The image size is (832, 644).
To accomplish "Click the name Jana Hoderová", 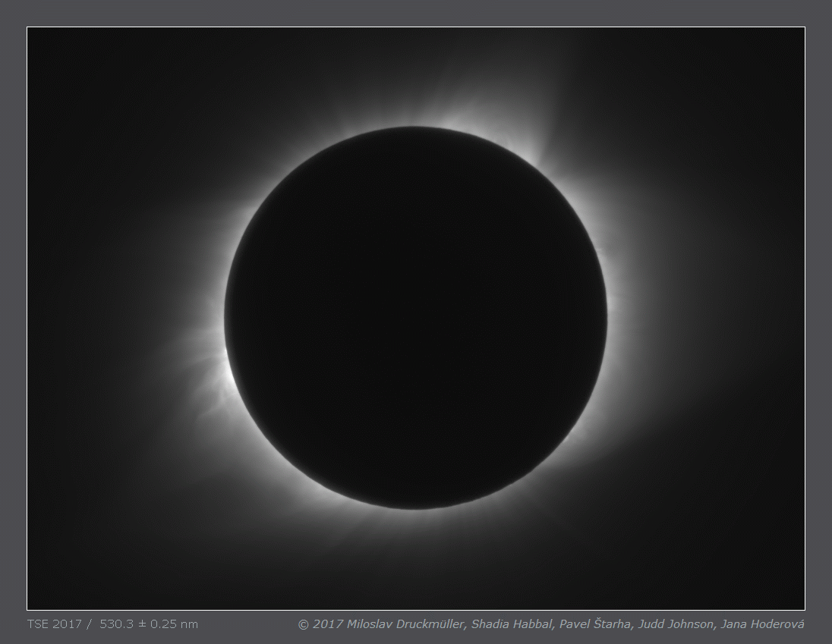I will click(761, 624).
